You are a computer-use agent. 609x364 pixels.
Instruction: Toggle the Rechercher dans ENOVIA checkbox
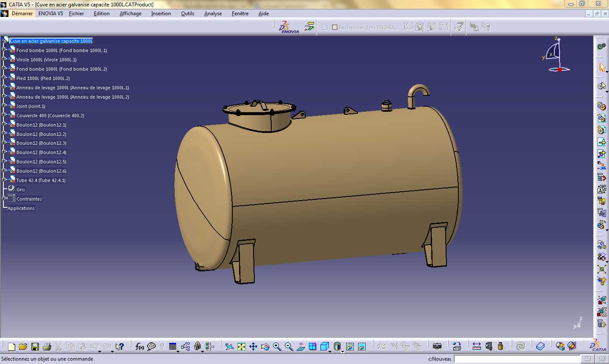click(x=335, y=27)
